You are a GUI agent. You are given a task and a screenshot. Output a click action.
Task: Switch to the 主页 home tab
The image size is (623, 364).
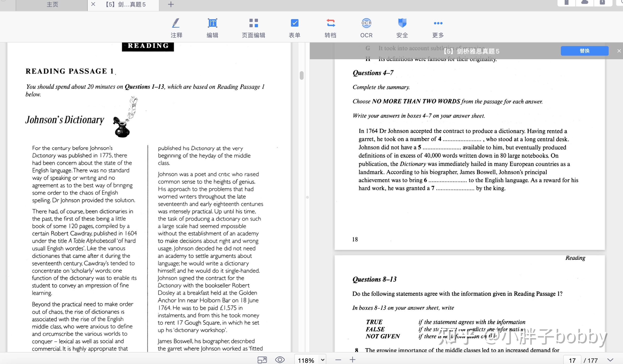click(52, 5)
